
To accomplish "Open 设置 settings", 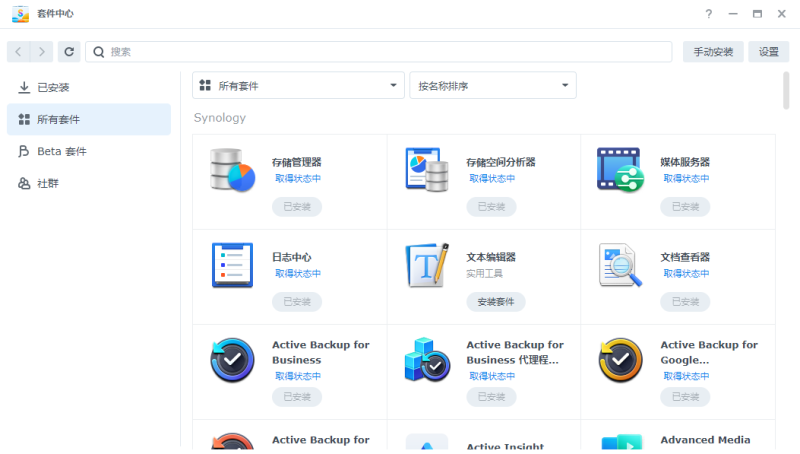I will 768,52.
